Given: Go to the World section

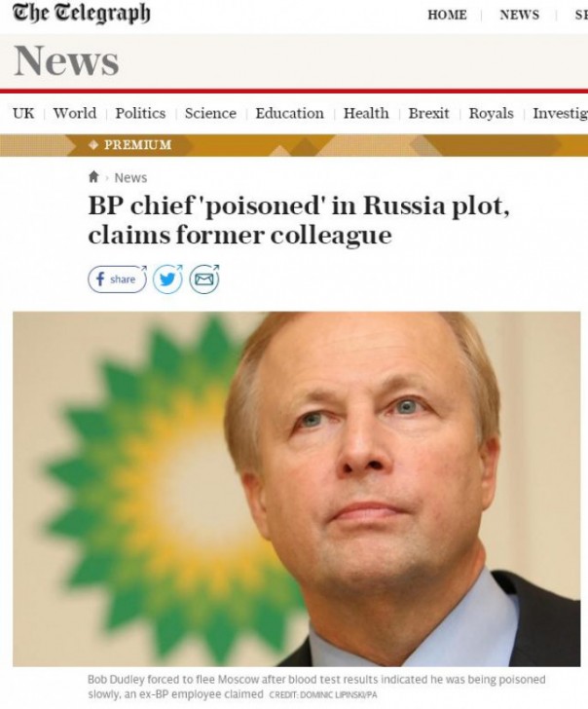Looking at the screenshot, I should 75,113.
